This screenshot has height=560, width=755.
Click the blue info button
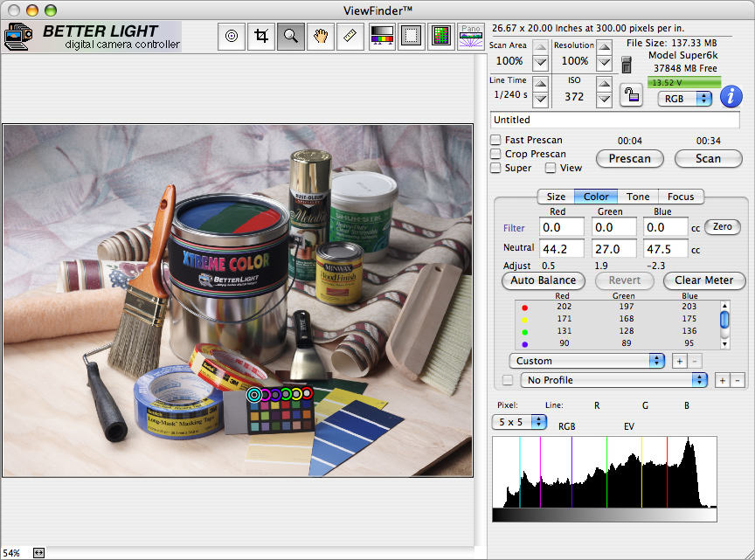(x=731, y=98)
